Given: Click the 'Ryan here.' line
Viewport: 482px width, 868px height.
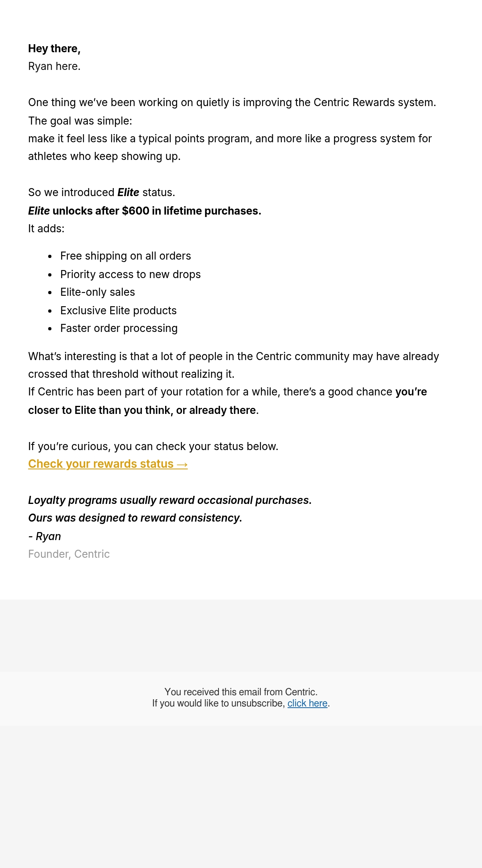Looking at the screenshot, I should click(x=54, y=66).
